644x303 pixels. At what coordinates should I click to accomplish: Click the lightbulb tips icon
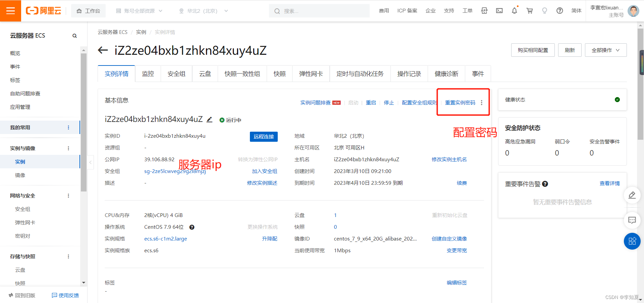pos(545,11)
